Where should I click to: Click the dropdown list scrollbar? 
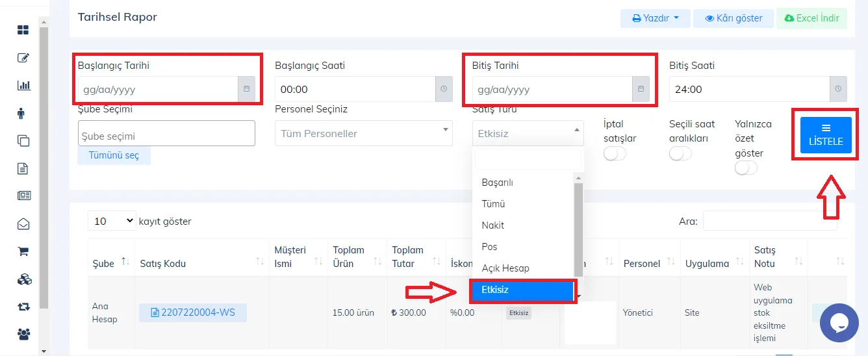[x=578, y=230]
